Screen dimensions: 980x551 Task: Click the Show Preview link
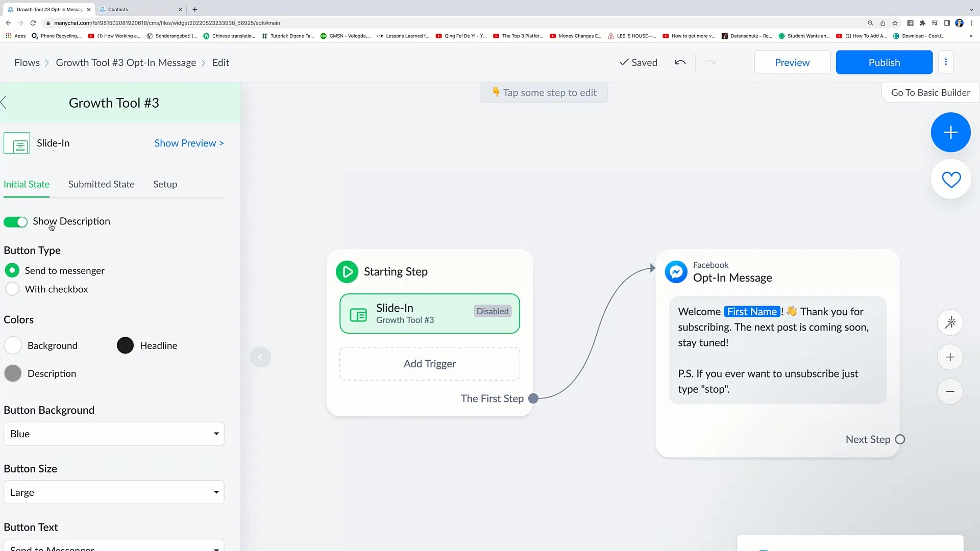click(188, 143)
